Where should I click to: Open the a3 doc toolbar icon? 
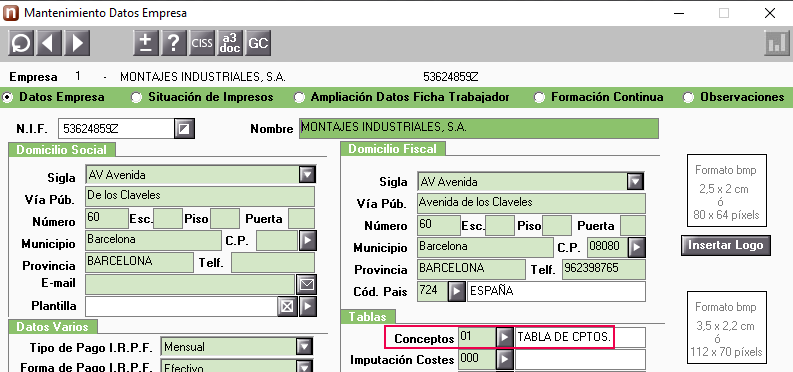[230, 43]
